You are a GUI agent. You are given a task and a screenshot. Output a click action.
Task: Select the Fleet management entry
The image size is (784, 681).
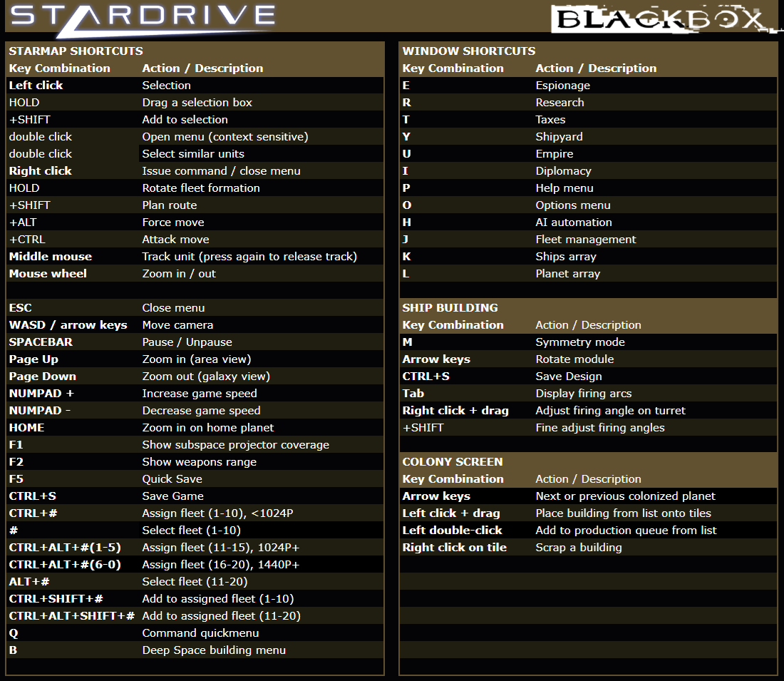(x=589, y=240)
